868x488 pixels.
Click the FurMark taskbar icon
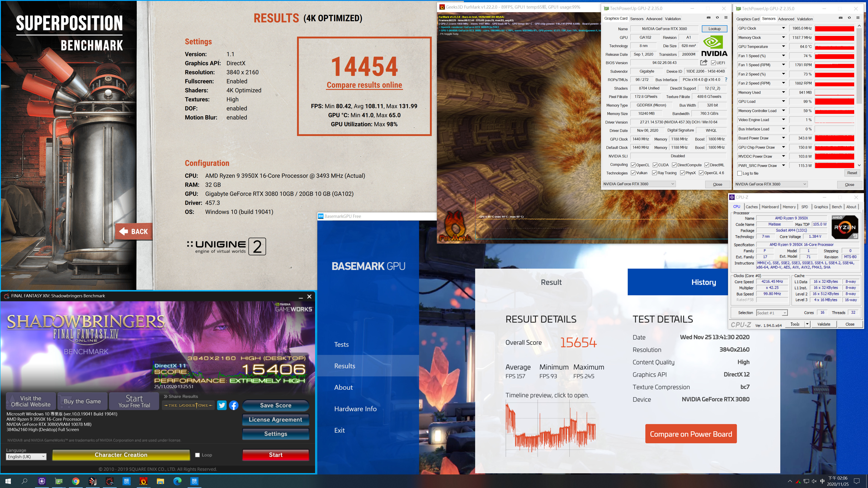[x=144, y=481]
